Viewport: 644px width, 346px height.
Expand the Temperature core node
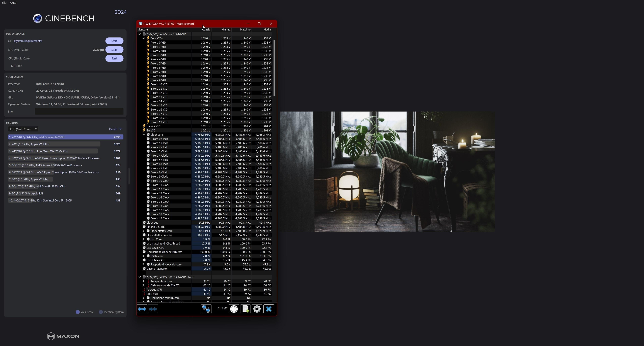[x=144, y=281]
